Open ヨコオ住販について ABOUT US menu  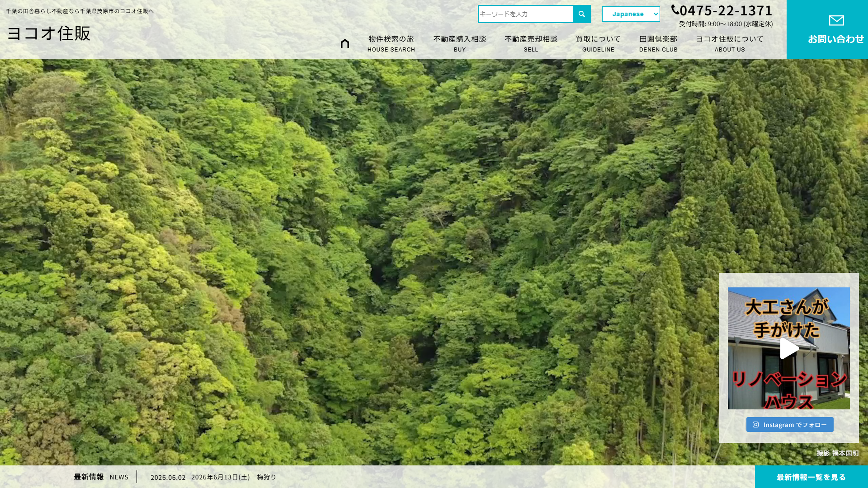(730, 44)
